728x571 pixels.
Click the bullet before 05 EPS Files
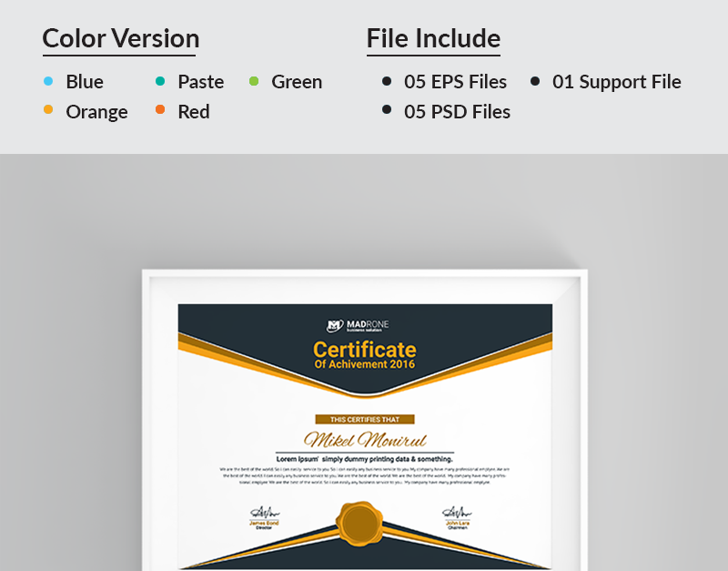[388, 81]
